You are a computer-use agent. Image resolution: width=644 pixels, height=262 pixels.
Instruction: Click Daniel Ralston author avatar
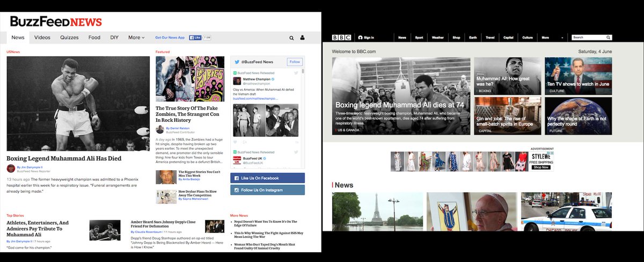(160, 130)
